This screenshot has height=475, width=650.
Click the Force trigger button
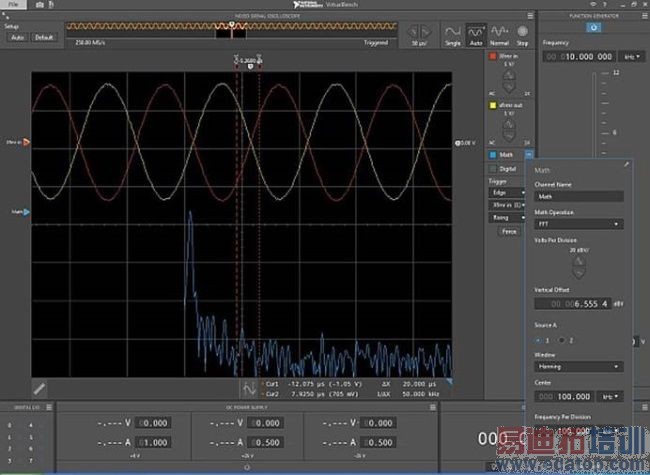(508, 231)
